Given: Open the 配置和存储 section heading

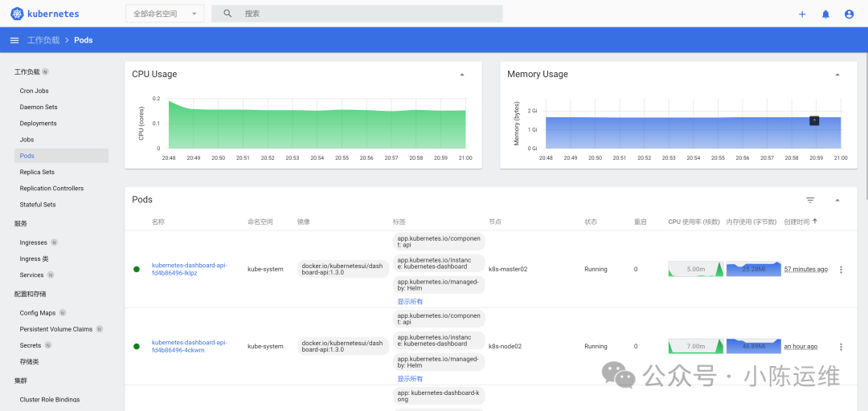Looking at the screenshot, I should click(31, 294).
